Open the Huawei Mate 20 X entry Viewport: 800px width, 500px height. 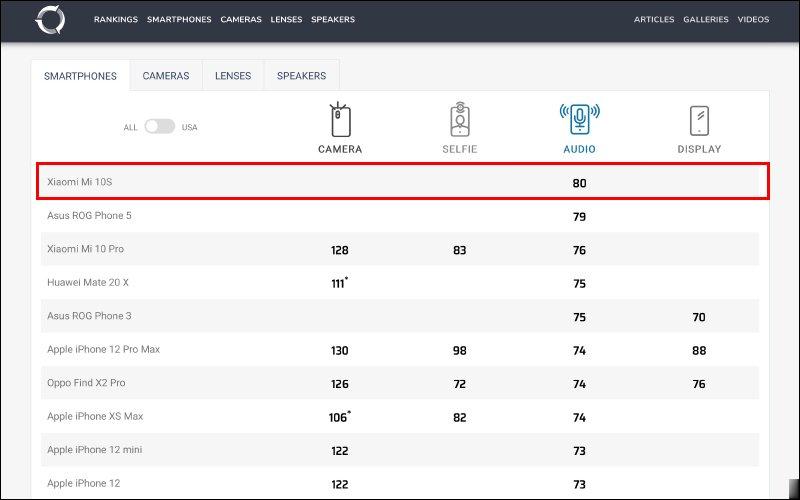[88, 282]
